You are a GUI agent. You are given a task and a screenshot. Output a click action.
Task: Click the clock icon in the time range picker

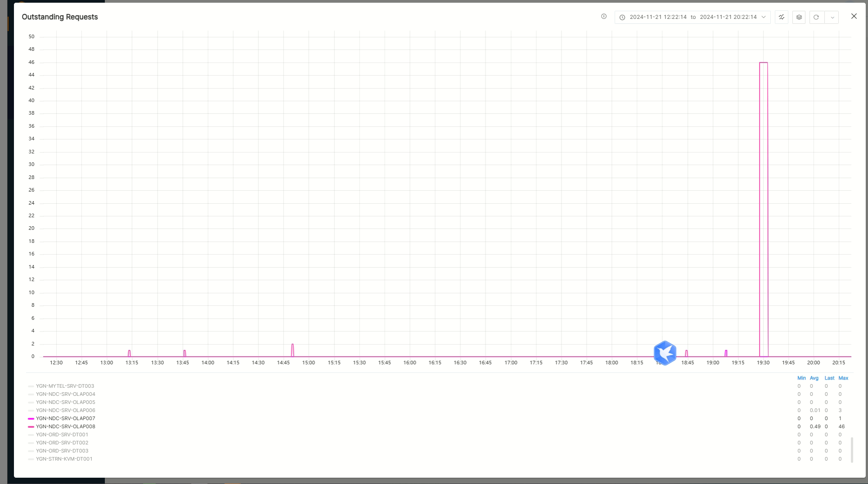click(622, 18)
